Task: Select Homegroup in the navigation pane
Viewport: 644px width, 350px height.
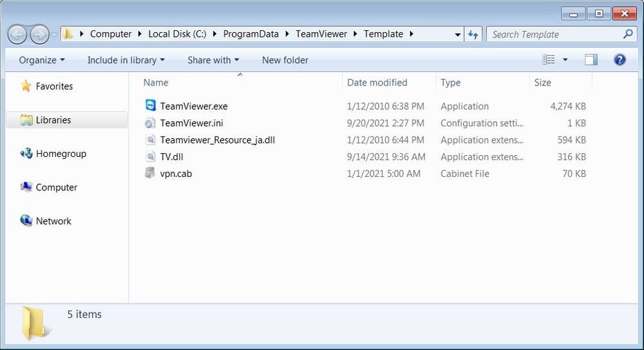Action: [61, 154]
